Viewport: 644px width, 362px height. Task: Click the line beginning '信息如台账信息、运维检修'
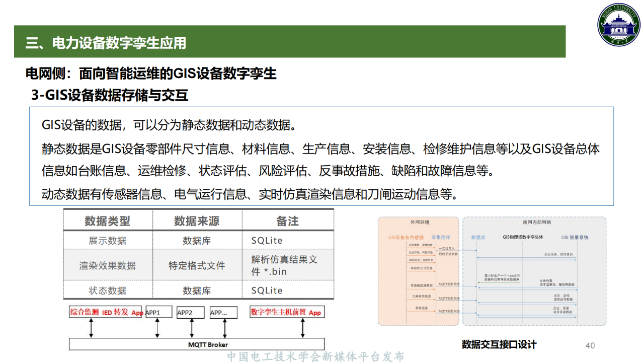(268, 171)
